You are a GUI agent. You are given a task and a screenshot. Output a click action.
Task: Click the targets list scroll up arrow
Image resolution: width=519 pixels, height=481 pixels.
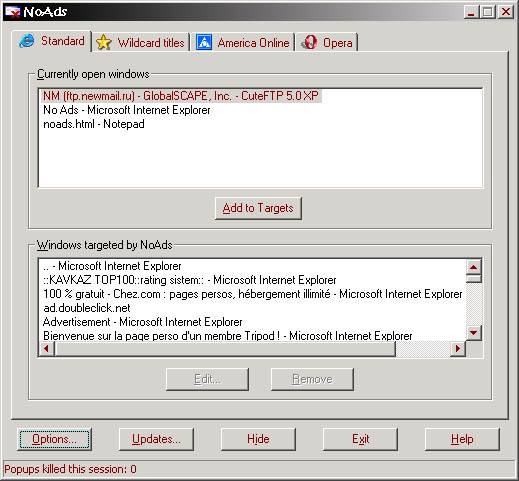pyautogui.click(x=474, y=267)
